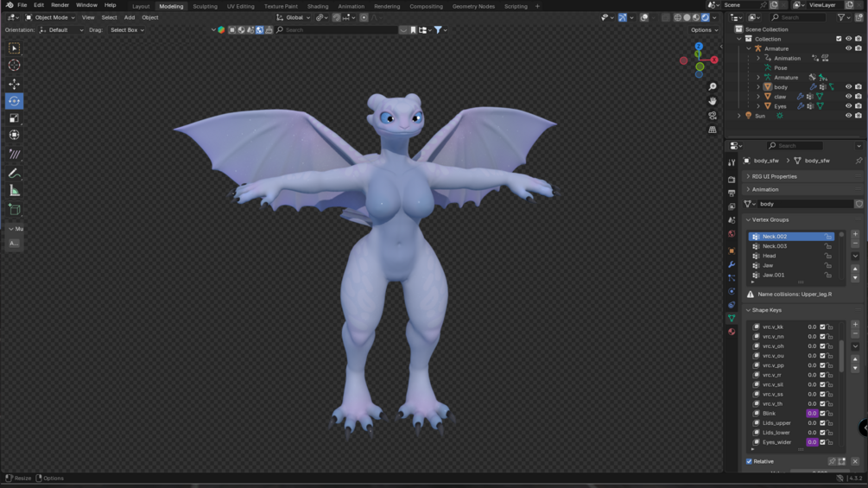Activate the Cursor tool
Viewport: 868px width, 488px height.
[15, 66]
